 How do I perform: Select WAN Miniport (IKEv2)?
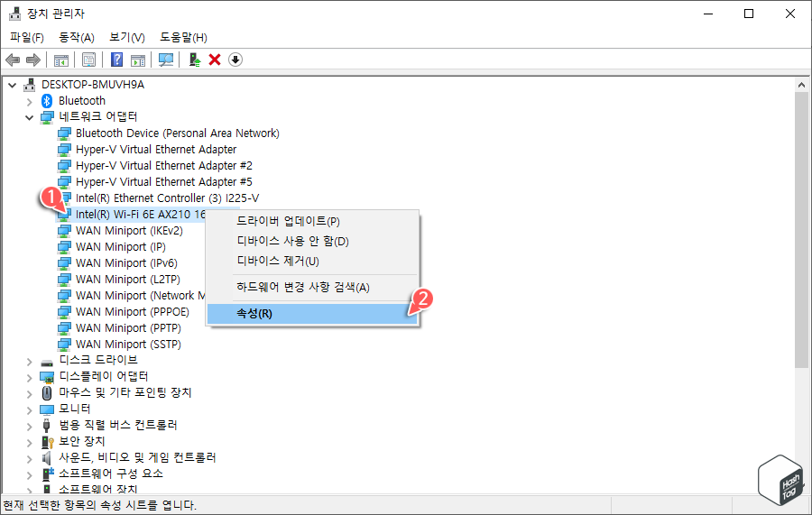(129, 231)
